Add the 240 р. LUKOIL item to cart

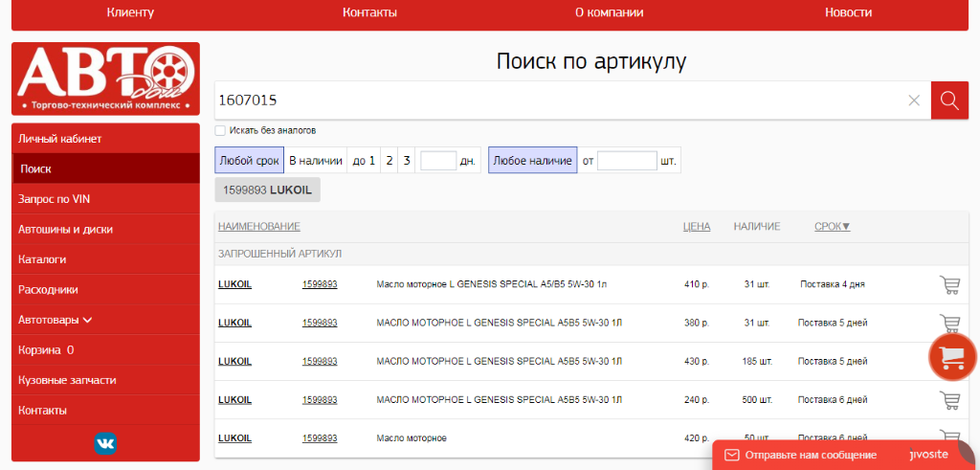tap(950, 400)
